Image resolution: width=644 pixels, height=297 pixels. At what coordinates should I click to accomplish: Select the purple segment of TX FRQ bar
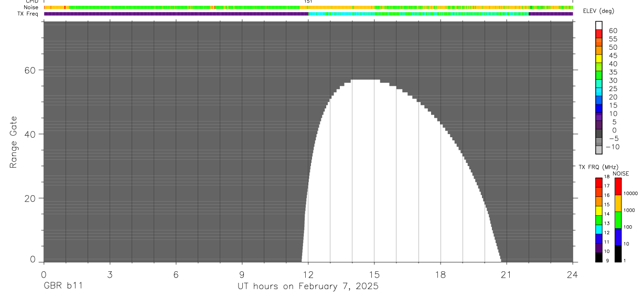pyautogui.click(x=599, y=247)
